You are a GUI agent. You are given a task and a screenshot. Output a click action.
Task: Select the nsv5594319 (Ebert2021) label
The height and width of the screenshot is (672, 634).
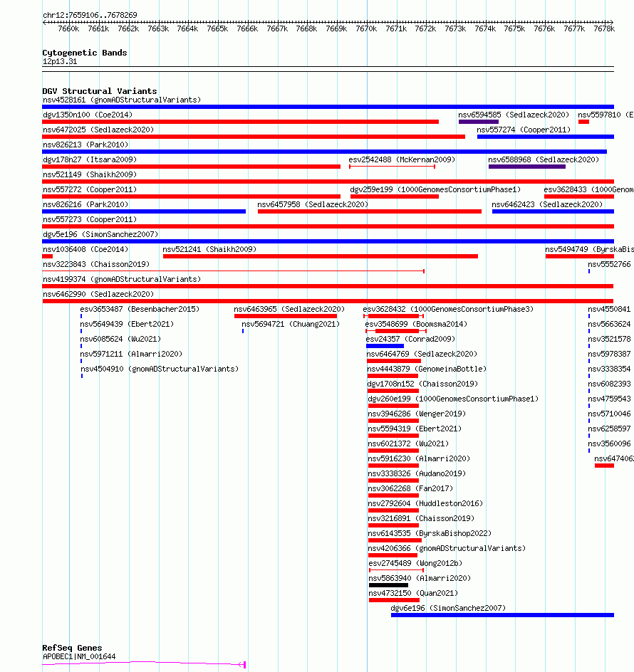pyautogui.click(x=415, y=429)
